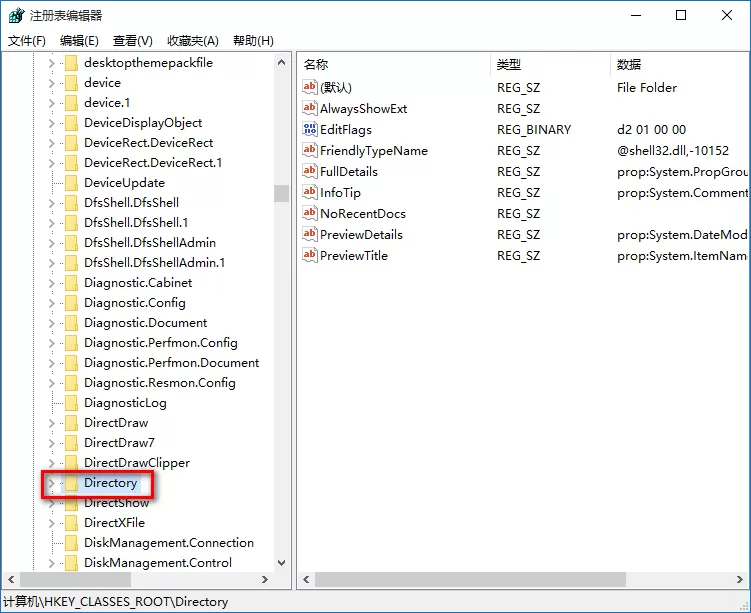
Task: Click the folder icon of DiskManagement.Connection key
Action: click(71, 543)
